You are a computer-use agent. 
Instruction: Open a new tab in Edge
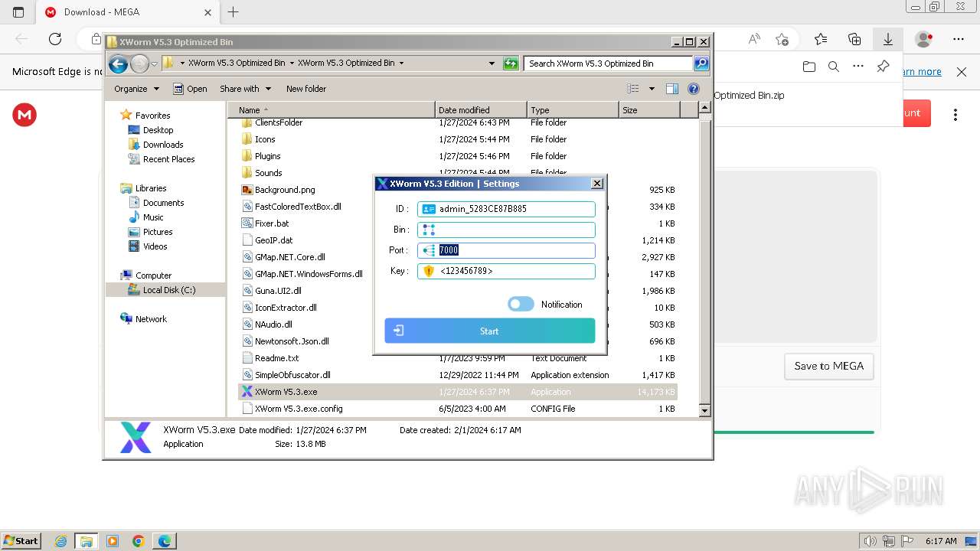click(x=234, y=12)
